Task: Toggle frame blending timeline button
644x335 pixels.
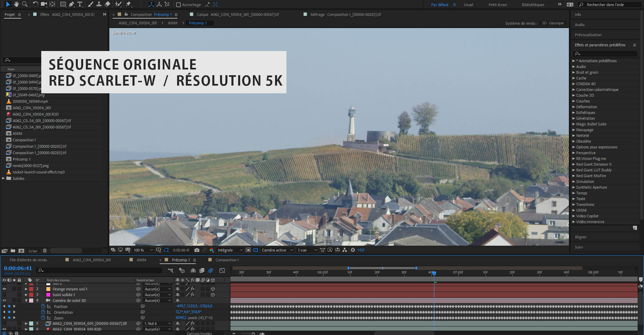Action: [202, 270]
